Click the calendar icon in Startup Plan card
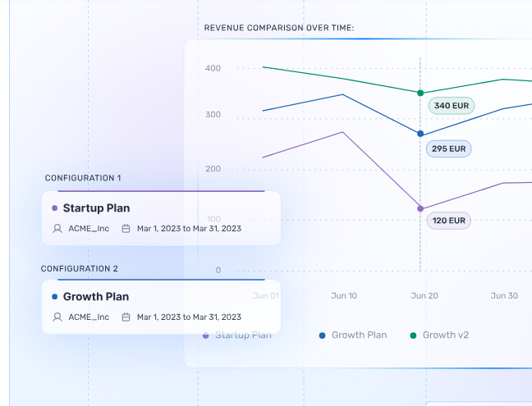The width and height of the screenshot is (532, 406). point(126,229)
